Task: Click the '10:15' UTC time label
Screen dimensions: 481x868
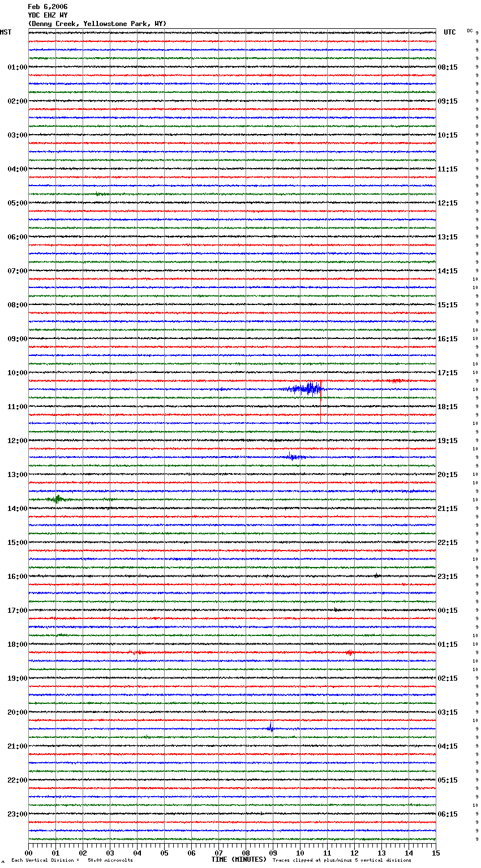Action: tap(448, 135)
